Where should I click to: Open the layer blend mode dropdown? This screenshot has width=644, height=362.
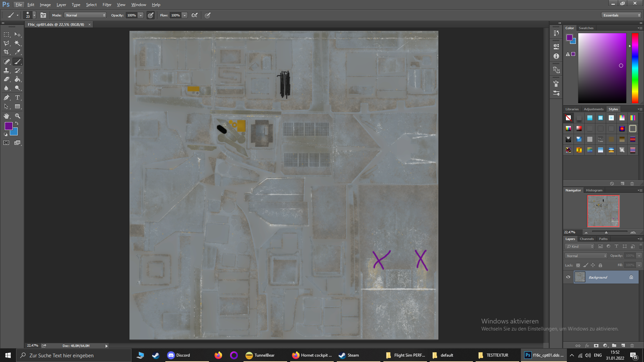[586, 256]
